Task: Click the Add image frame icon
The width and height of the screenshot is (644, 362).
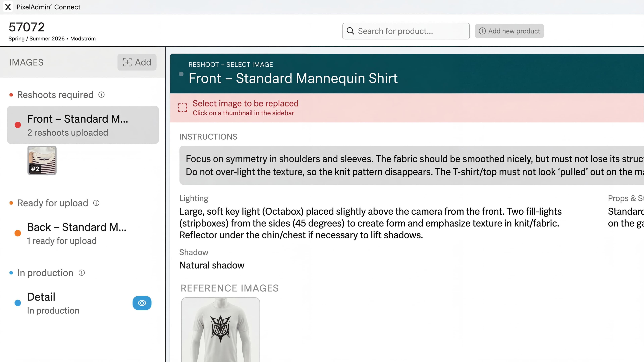Action: 127,62
